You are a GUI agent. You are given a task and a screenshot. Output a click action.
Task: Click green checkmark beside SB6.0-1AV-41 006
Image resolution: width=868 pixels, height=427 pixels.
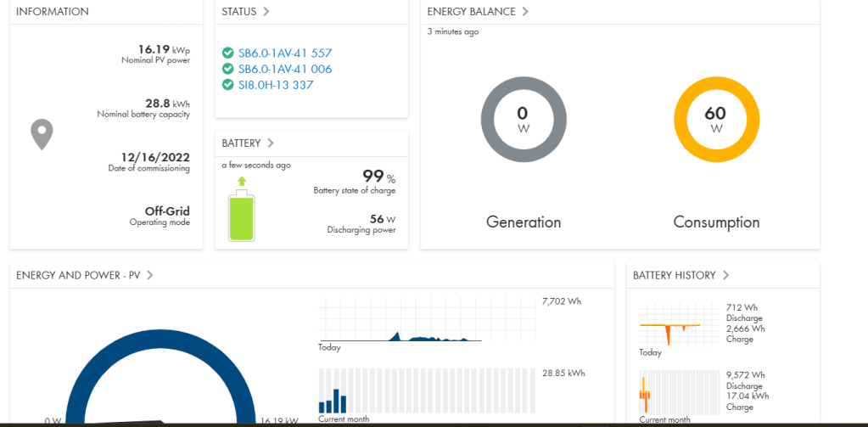coord(227,69)
